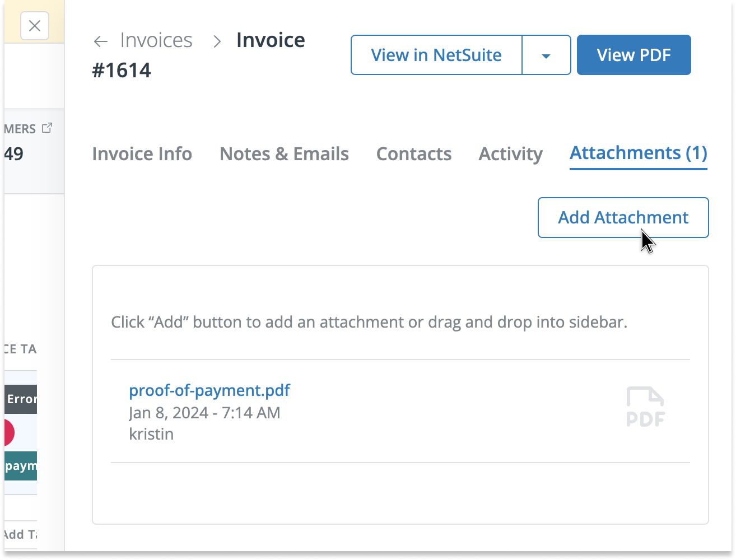Viewport: 736px width, 560px height.
Task: Open the Invoices breadcrumb link
Action: click(x=156, y=40)
